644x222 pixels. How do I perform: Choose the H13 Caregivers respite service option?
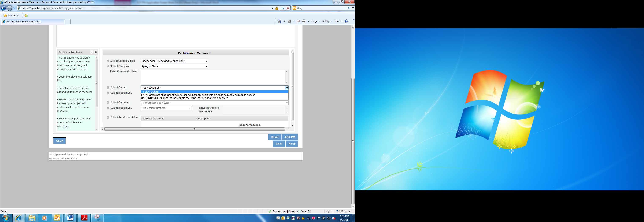198,95
